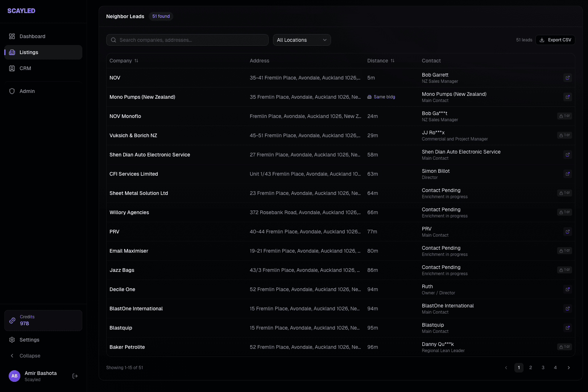Expand the All Locations dropdown

coord(302,40)
